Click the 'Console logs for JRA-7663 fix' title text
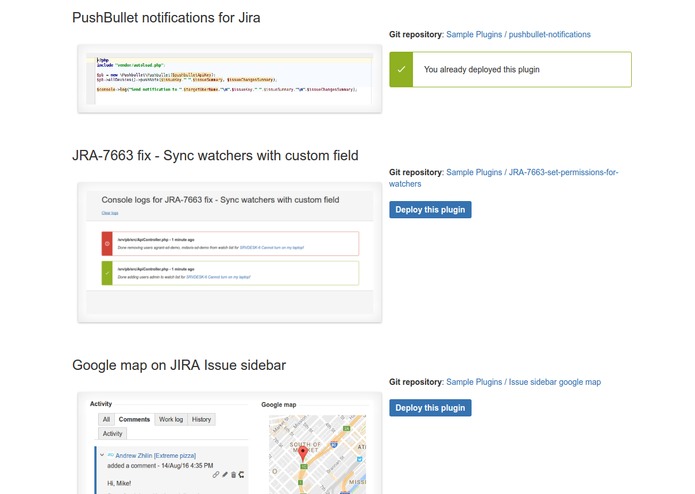The image size is (695, 494). point(220,200)
